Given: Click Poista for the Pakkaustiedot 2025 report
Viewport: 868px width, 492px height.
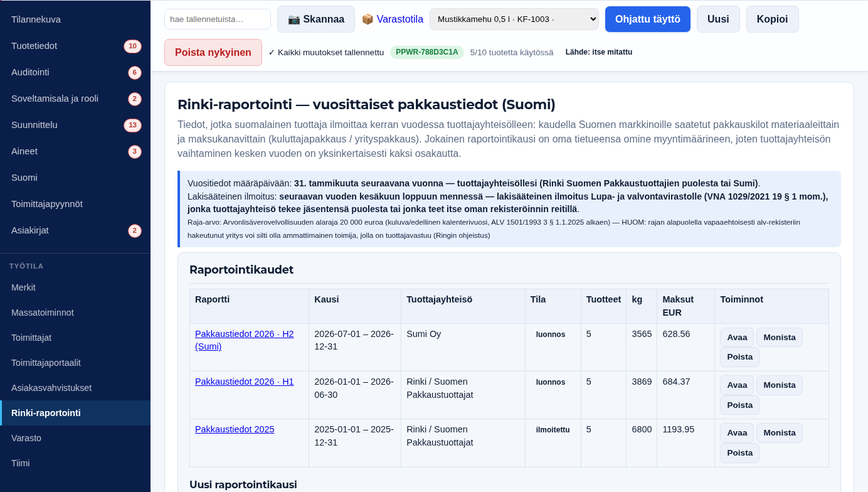Looking at the screenshot, I should pos(739,452).
